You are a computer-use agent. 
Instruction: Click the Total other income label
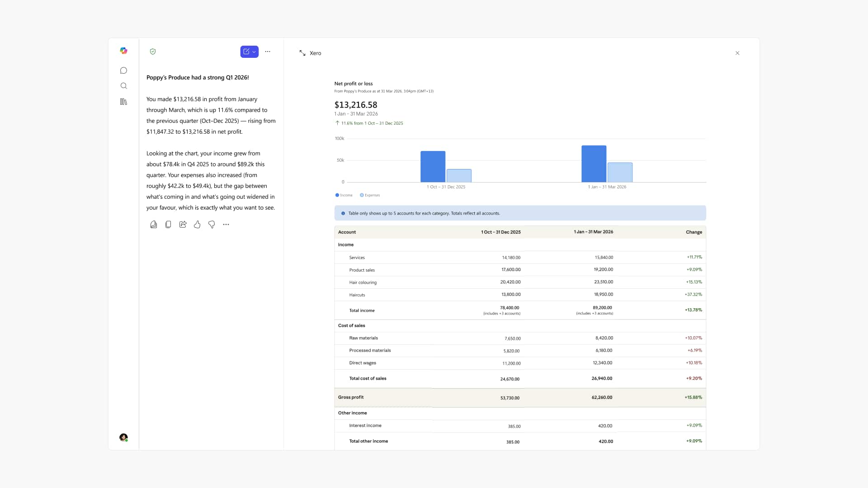tap(368, 441)
